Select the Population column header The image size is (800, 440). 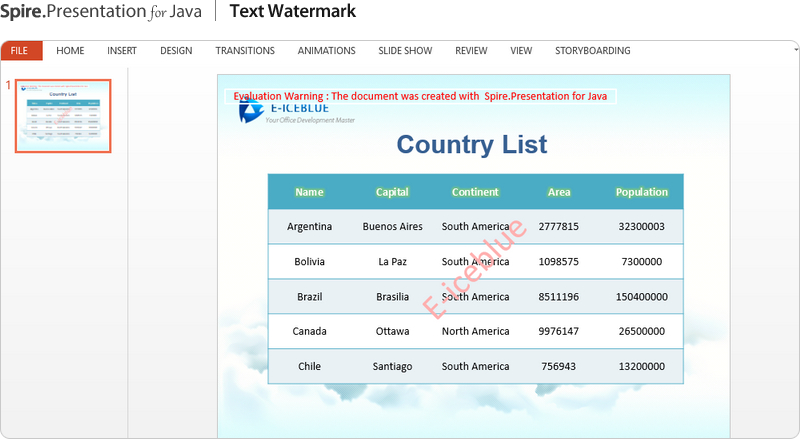[x=642, y=192]
